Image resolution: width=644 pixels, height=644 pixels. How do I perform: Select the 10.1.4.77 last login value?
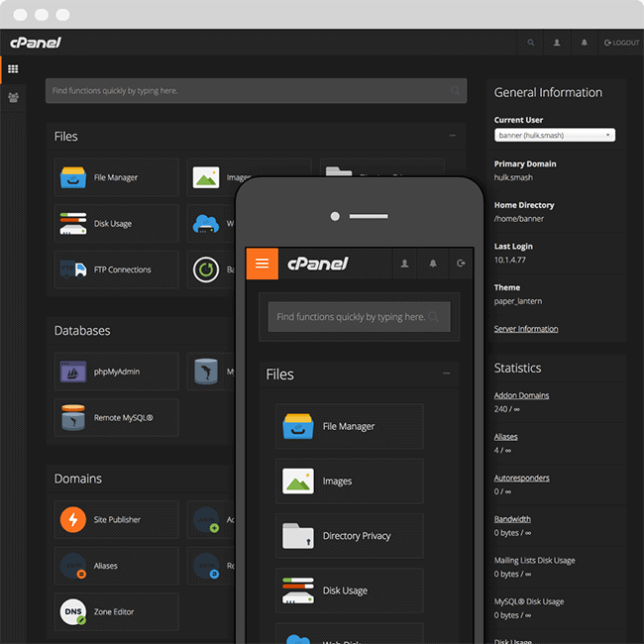point(509,260)
